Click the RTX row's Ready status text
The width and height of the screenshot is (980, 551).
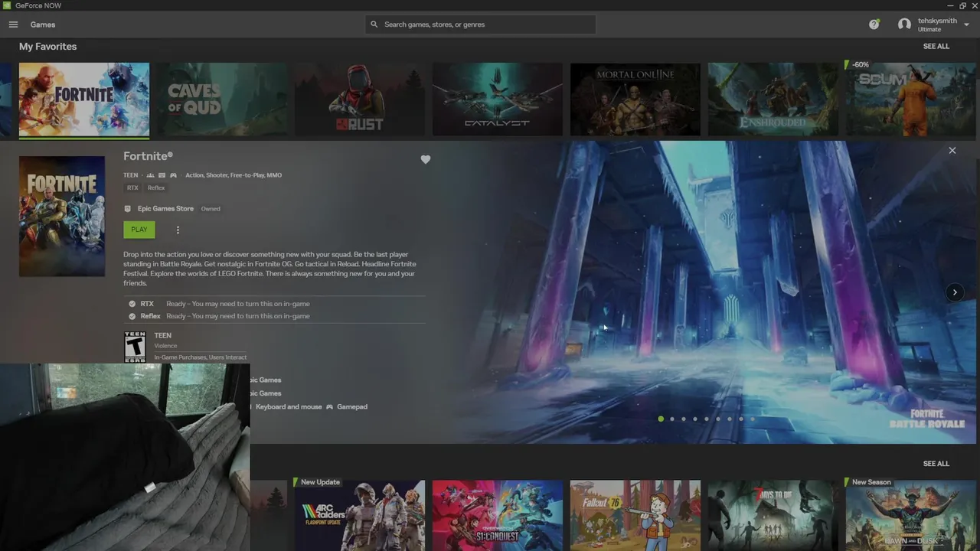(238, 304)
